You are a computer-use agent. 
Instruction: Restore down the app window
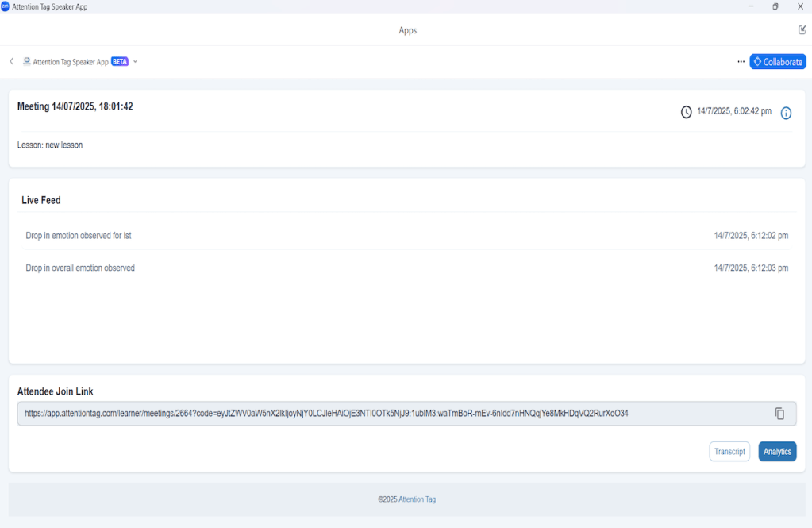(775, 6)
